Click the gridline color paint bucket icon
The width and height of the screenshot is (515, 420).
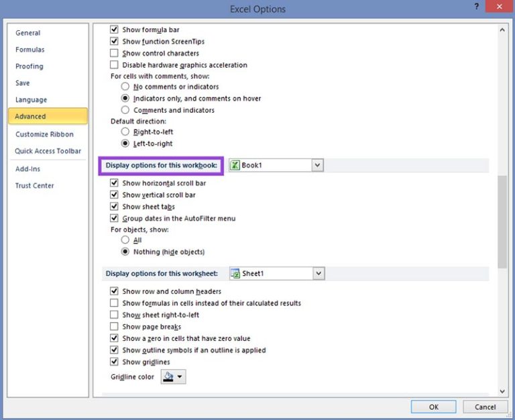point(168,377)
